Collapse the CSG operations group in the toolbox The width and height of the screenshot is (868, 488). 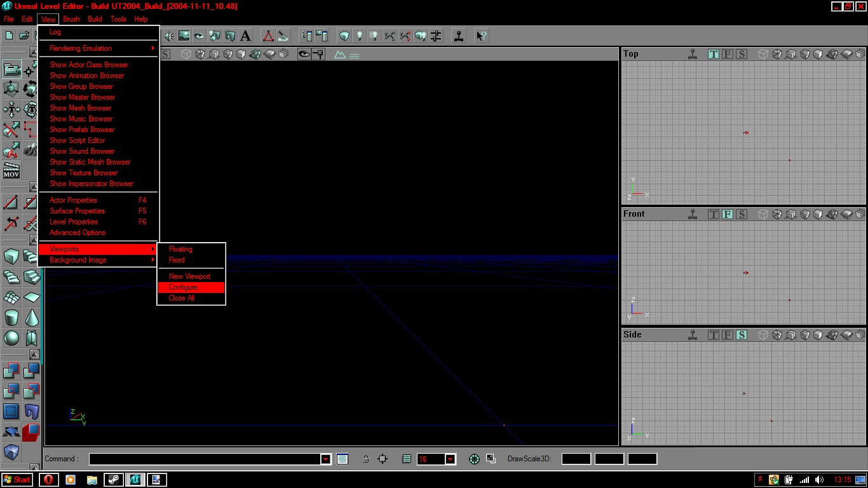coord(34,354)
